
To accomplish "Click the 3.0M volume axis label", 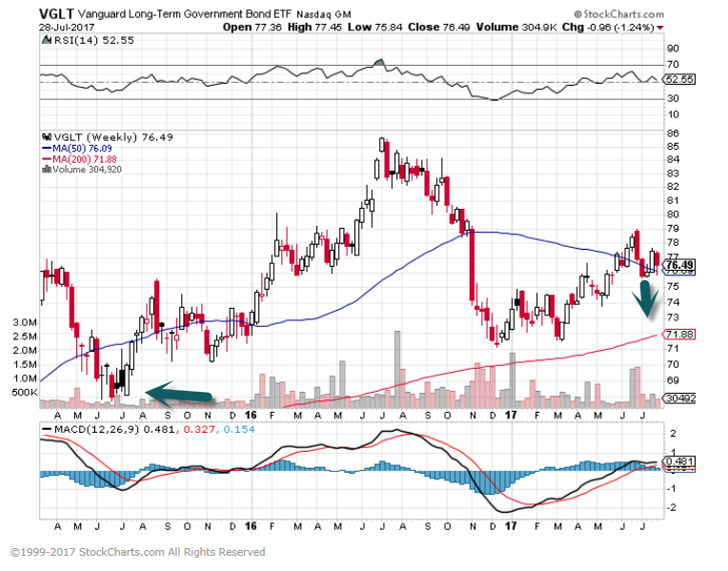I will coord(25,322).
